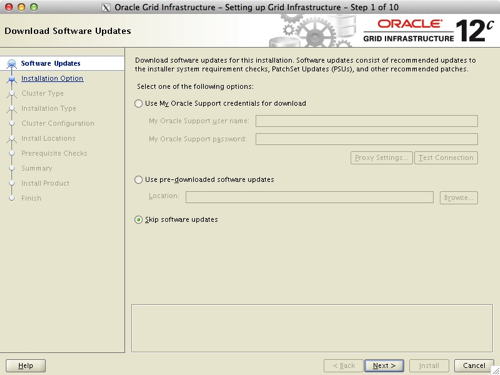Select Finish step in sidebar

pyautogui.click(x=31, y=198)
